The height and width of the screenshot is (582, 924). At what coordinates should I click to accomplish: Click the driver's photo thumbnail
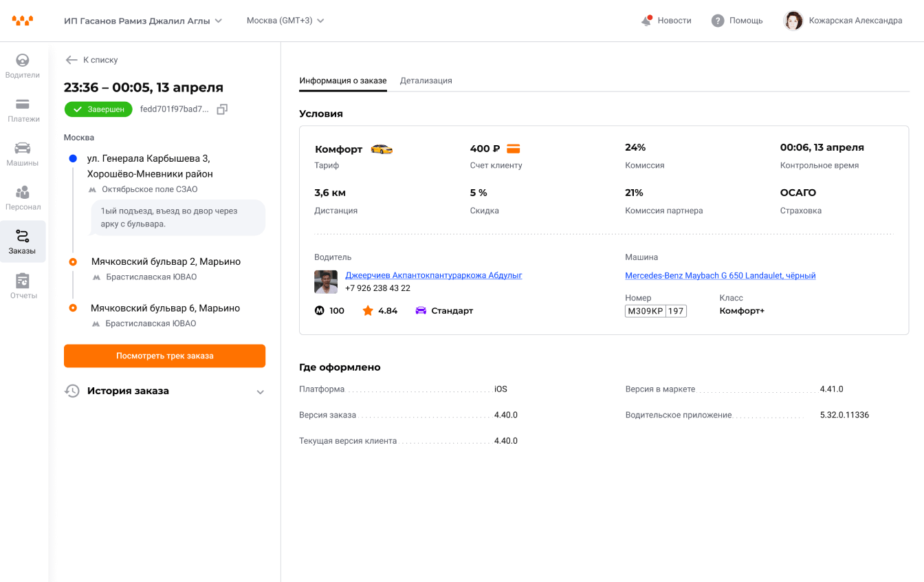point(326,281)
